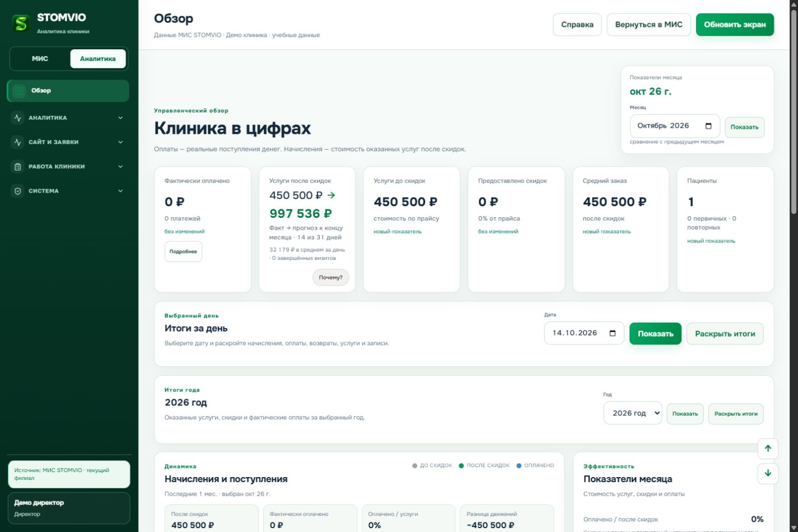Click the 14.10.2026 date input
This screenshot has width=798, height=532.
(x=584, y=333)
